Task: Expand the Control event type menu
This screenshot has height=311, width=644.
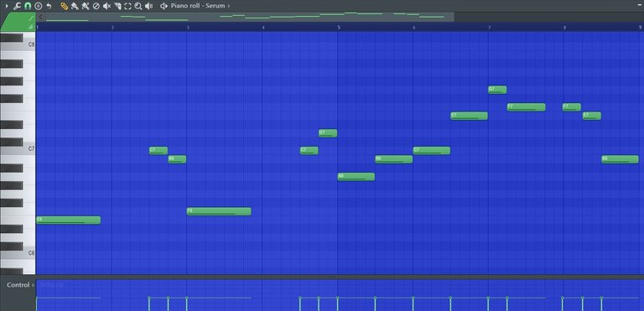Action: click(x=34, y=285)
